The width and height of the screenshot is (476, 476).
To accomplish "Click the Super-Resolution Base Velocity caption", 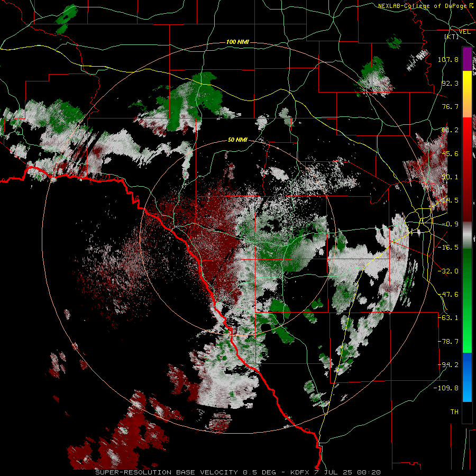I will 238,472.
